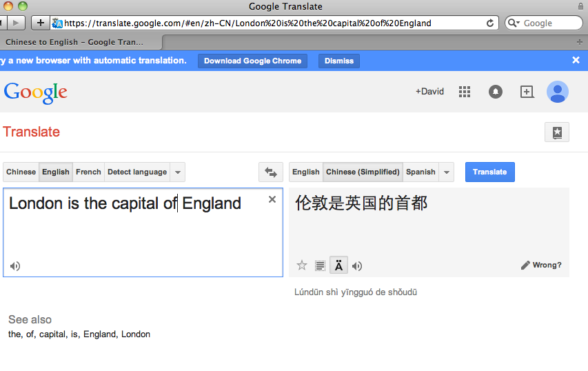
Task: Open the Phrasebook star icon
Action: pos(556,132)
